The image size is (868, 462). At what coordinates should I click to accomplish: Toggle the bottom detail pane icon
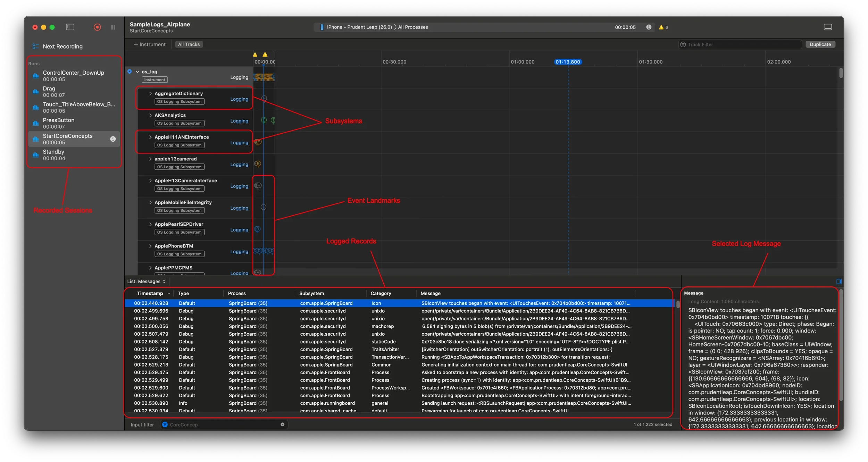click(828, 27)
